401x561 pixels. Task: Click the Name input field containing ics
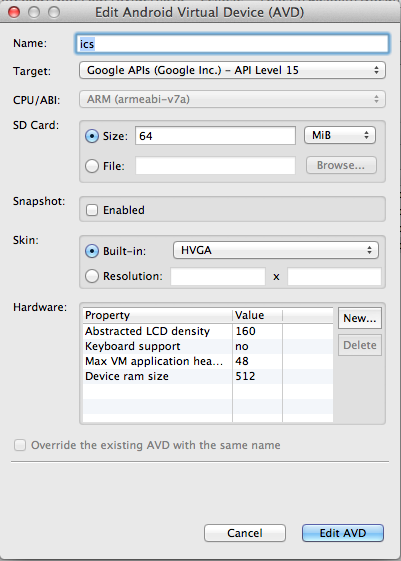(x=232, y=44)
